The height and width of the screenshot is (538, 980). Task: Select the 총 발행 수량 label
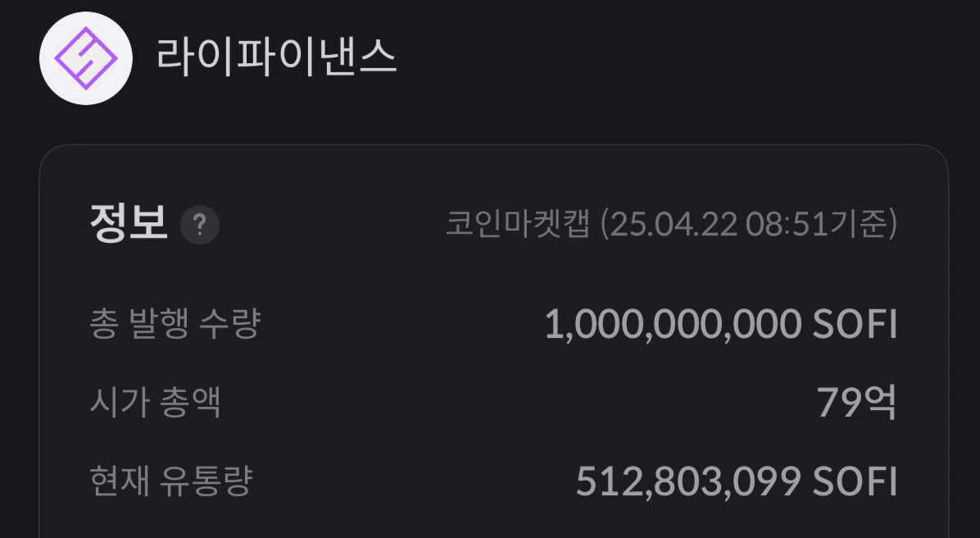click(x=175, y=324)
